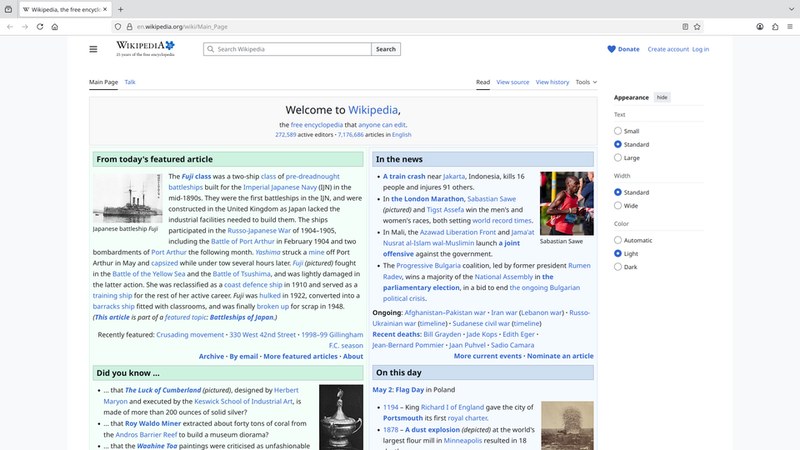Click the Search button
The width and height of the screenshot is (800, 450).
coord(386,49)
